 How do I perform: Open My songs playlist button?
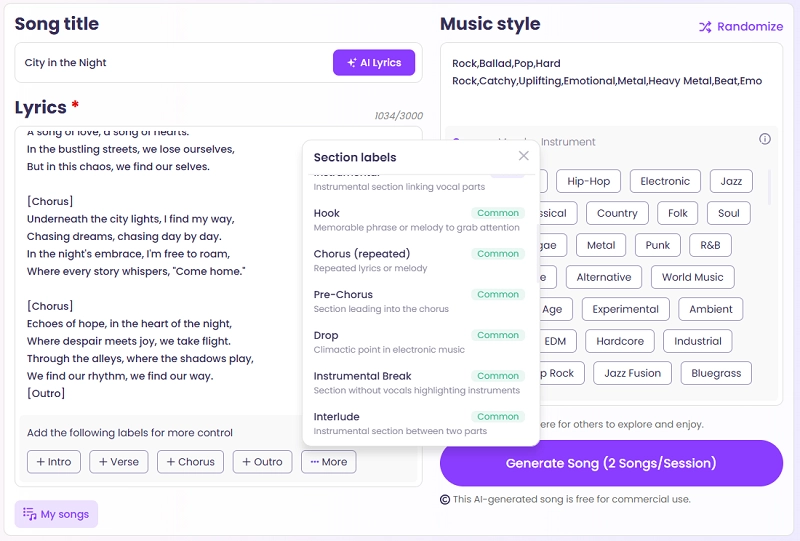(56, 514)
